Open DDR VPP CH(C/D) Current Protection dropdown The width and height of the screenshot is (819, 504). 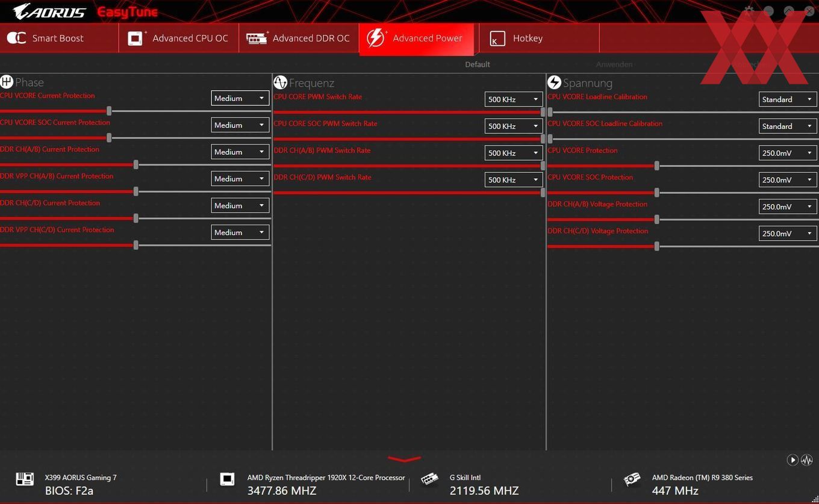(240, 232)
